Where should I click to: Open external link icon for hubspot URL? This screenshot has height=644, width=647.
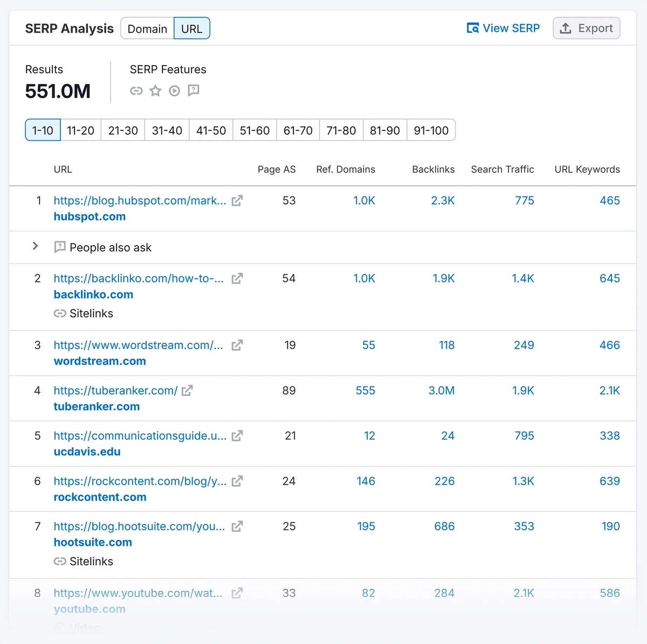(237, 200)
